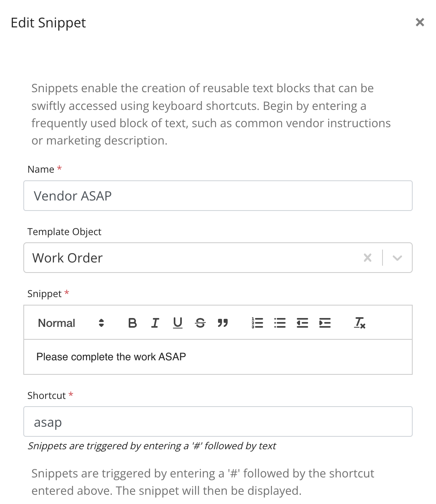Screen dimensions: 436x504
Task: Insert a blockquote using the quote icon
Action: 223,322
